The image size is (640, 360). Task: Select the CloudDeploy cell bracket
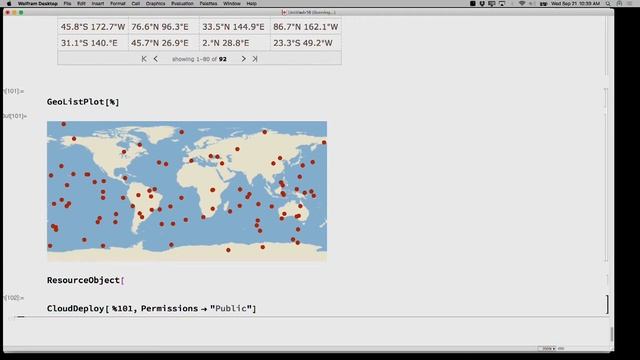(607, 304)
